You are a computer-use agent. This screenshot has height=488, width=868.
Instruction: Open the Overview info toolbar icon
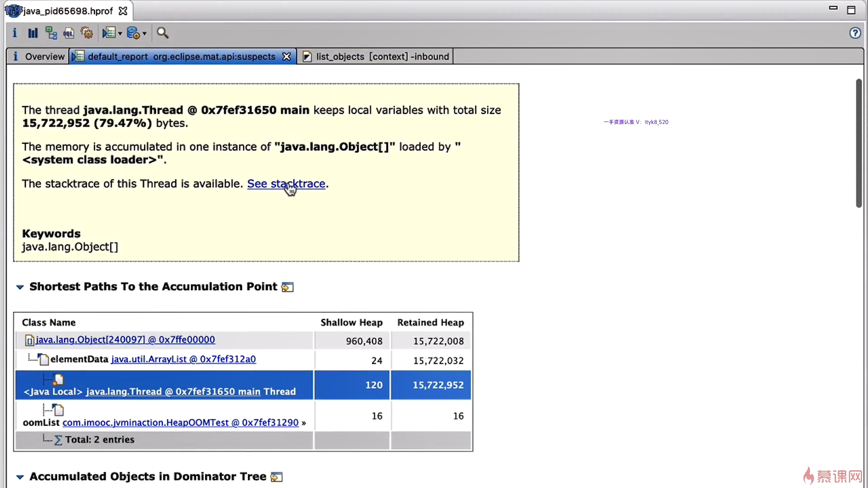[x=14, y=33]
